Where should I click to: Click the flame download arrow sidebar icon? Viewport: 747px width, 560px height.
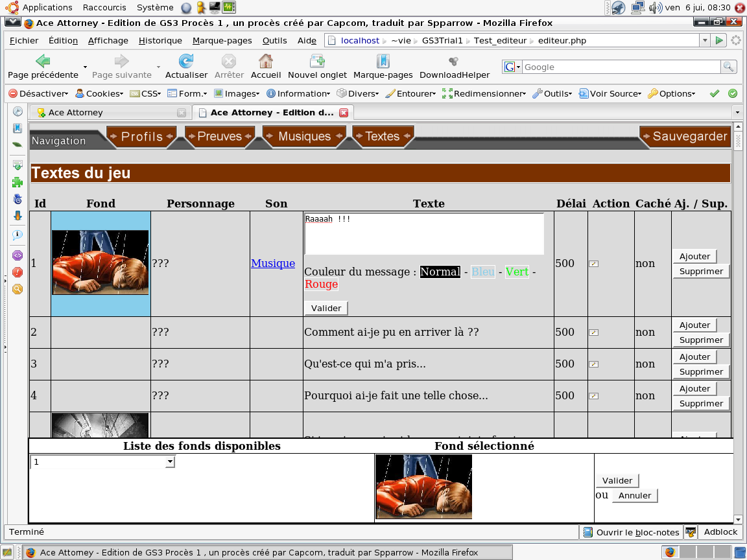[x=18, y=216]
